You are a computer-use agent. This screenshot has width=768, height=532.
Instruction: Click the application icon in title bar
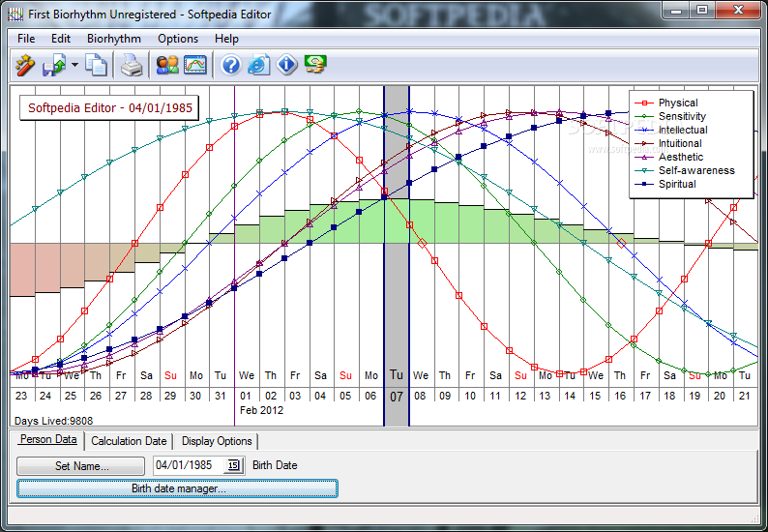[x=15, y=15]
